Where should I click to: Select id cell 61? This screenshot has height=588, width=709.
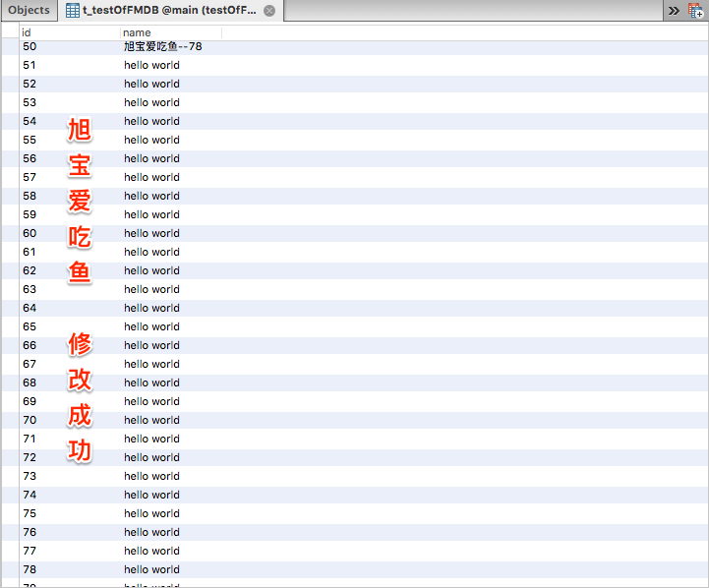(30, 252)
